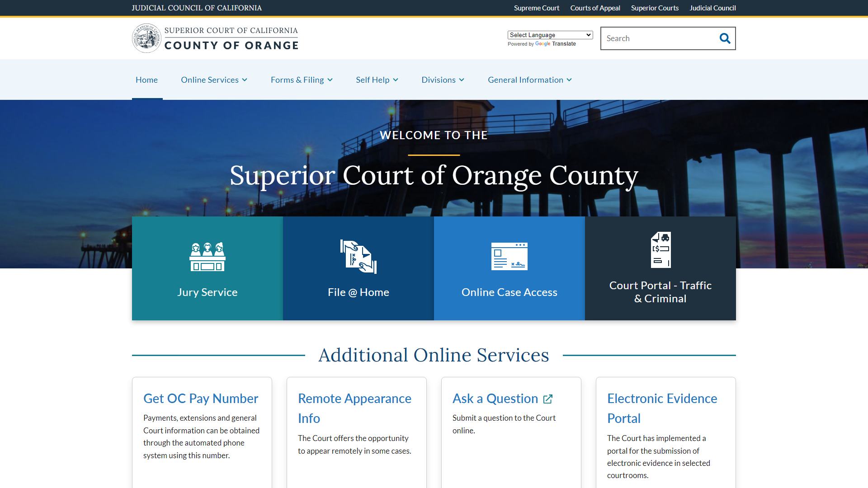The height and width of the screenshot is (488, 868).
Task: Click the County of Orange site title
Action: [x=231, y=45]
